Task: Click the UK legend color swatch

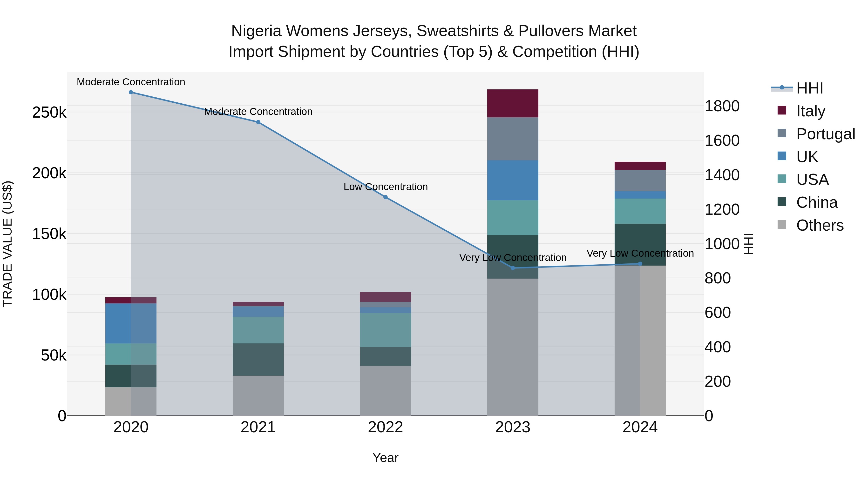Action: (782, 156)
